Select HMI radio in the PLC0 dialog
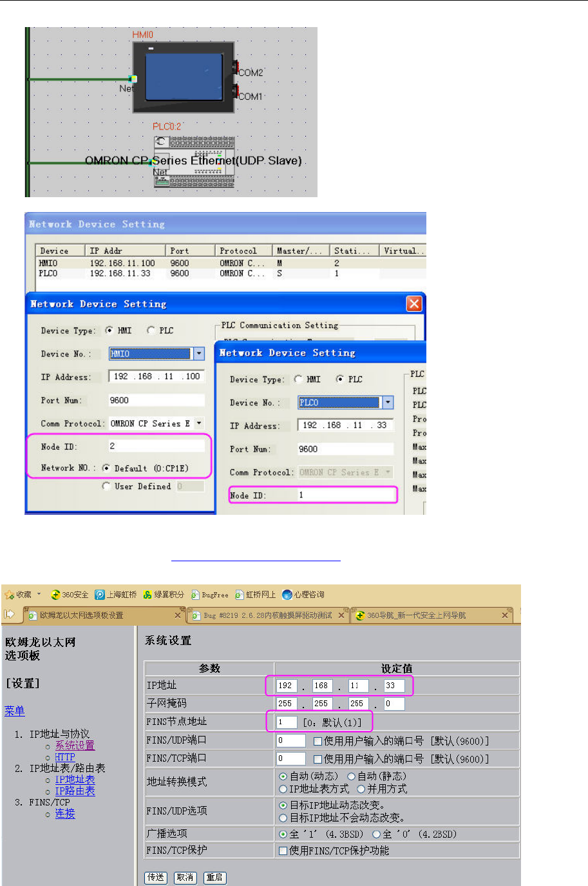588x886 pixels. pos(298,379)
